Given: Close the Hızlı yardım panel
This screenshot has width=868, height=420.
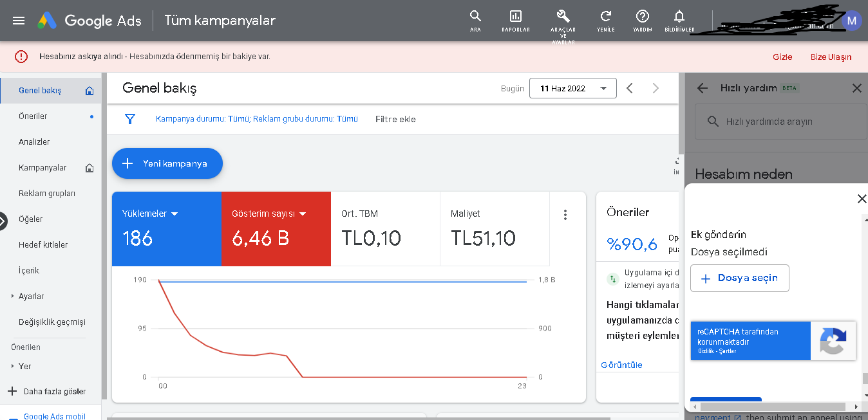Looking at the screenshot, I should point(856,88).
